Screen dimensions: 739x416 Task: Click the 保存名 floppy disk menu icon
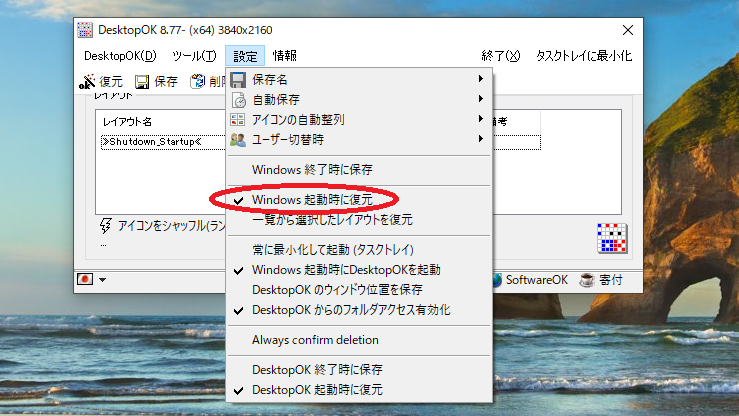click(238, 80)
